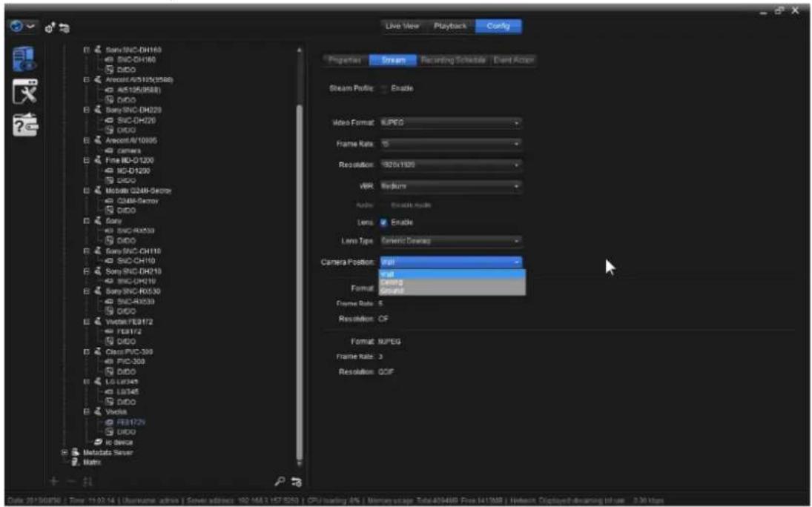Choose Ceiling in the Camera Position list

tap(452, 282)
